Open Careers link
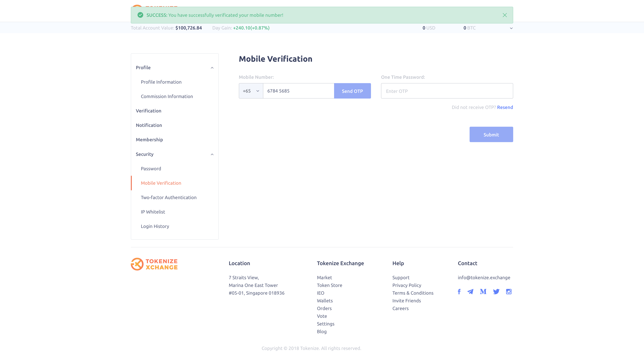This screenshot has width=644, height=362. pos(400,309)
